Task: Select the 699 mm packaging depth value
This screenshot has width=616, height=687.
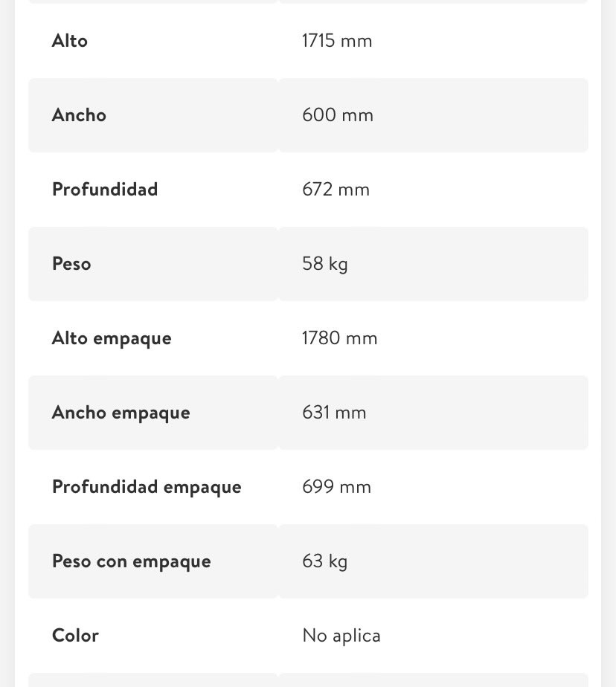Action: click(x=337, y=487)
